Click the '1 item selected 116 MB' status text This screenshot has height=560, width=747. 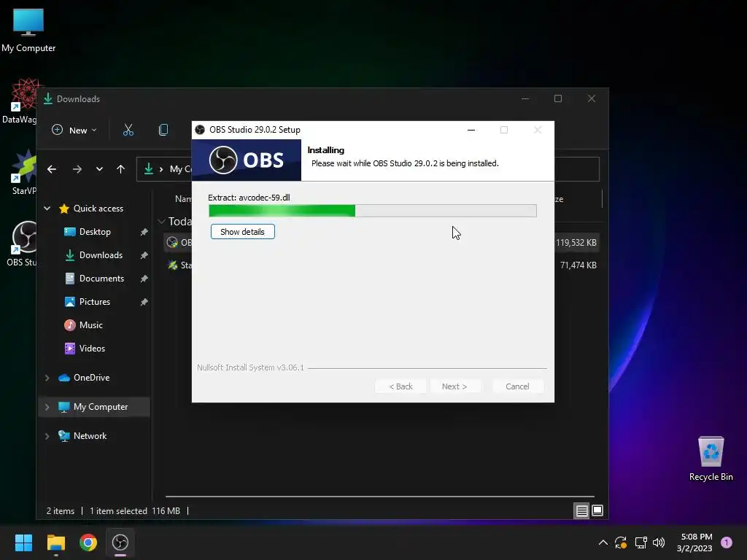tap(135, 511)
